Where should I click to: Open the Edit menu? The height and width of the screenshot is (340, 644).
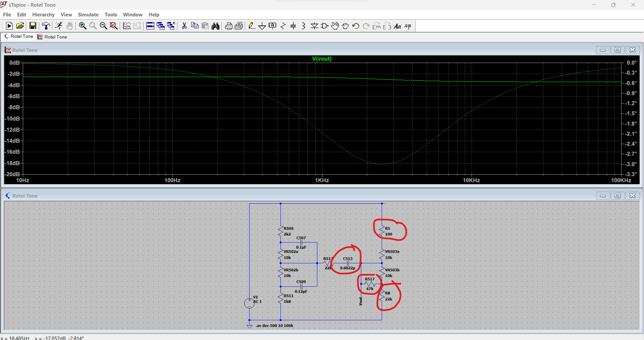(21, 15)
